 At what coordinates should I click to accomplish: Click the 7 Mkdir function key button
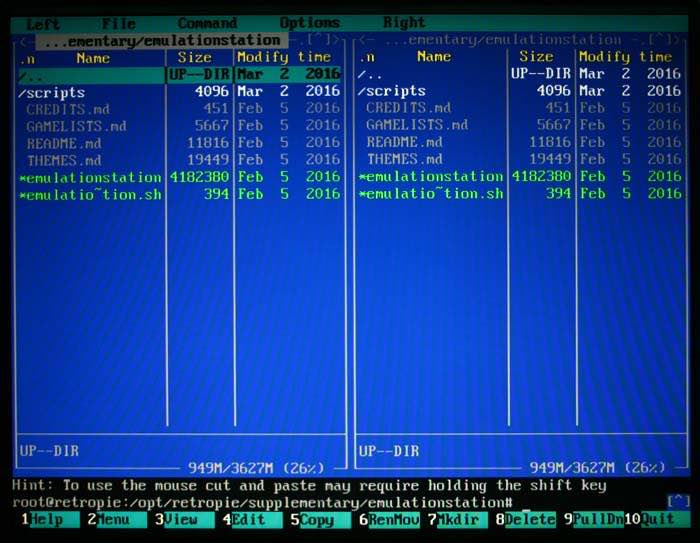point(458,520)
